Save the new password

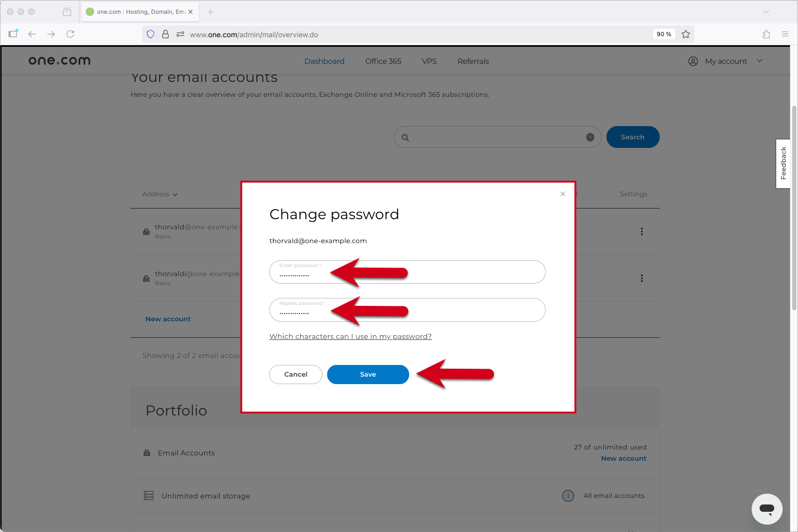click(x=368, y=375)
